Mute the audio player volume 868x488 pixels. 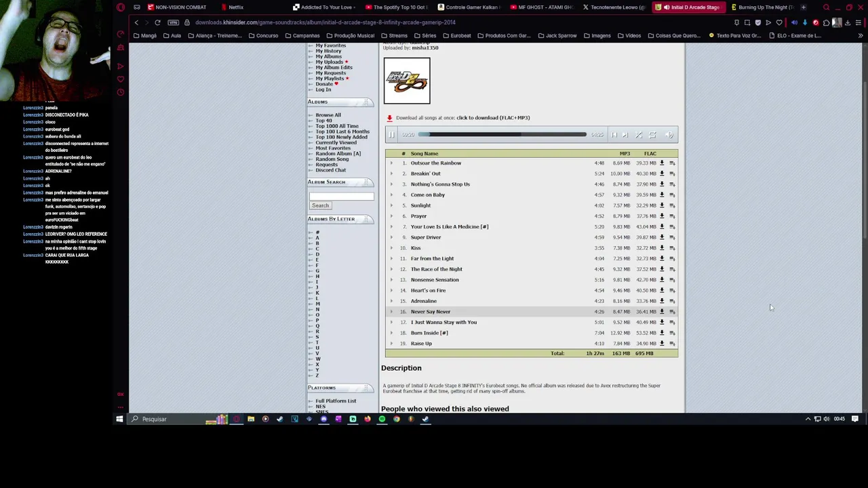(669, 135)
